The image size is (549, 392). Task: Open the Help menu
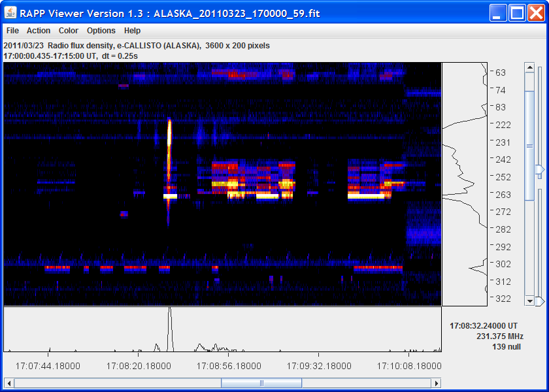[132, 31]
